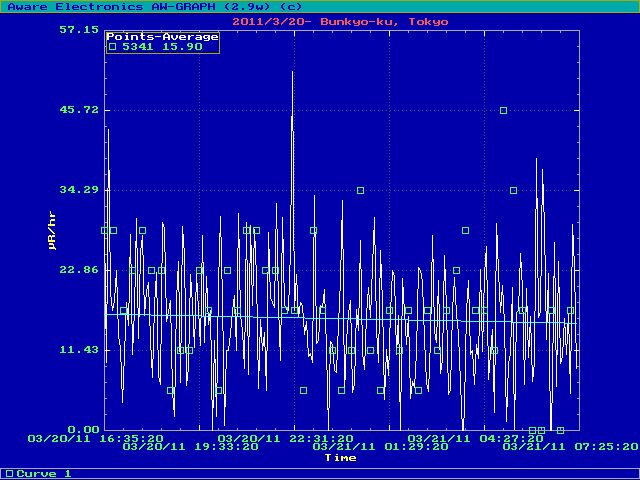Click the Points-Average legend heading

[x=162, y=36]
